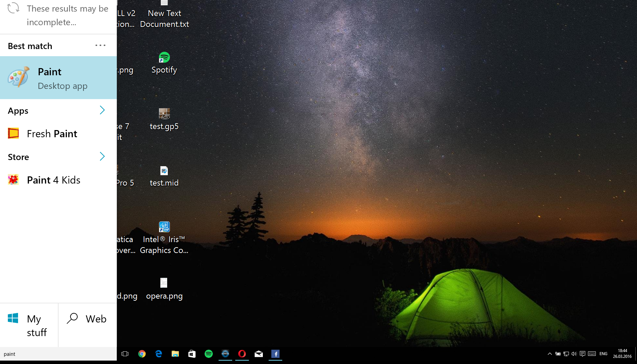Expand the Store results category
Image resolution: width=637 pixels, height=364 pixels.
click(x=58, y=157)
